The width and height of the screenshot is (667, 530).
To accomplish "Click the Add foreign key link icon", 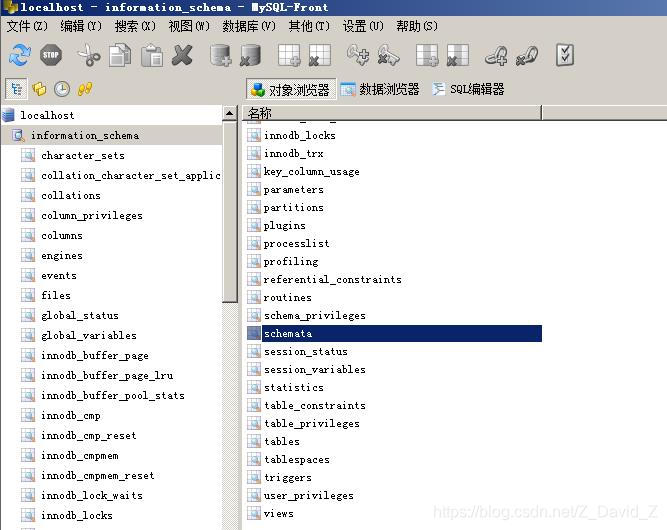I will pos(496,55).
